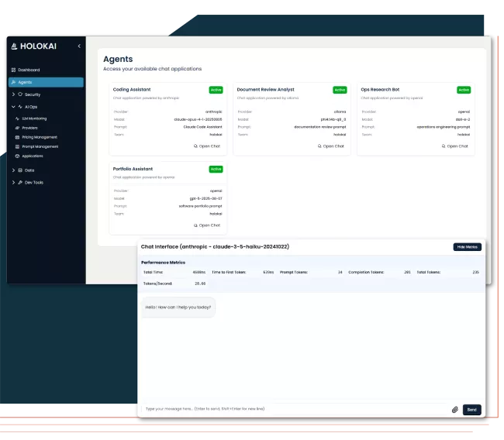Open LLM Monitoring in the sidebar
The height and width of the screenshot is (440, 504).
coord(34,119)
